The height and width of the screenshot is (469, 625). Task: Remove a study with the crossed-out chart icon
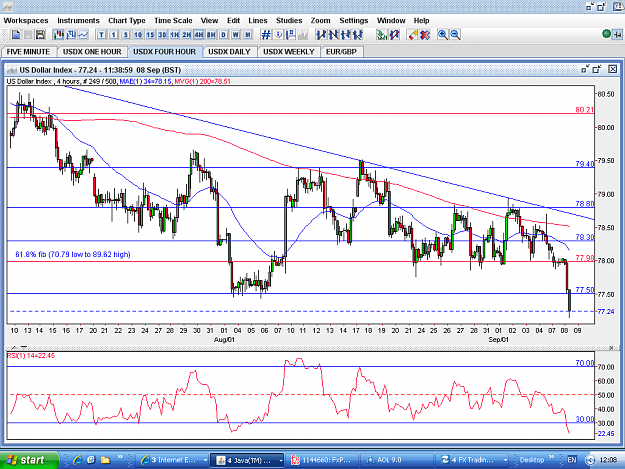tap(394, 35)
